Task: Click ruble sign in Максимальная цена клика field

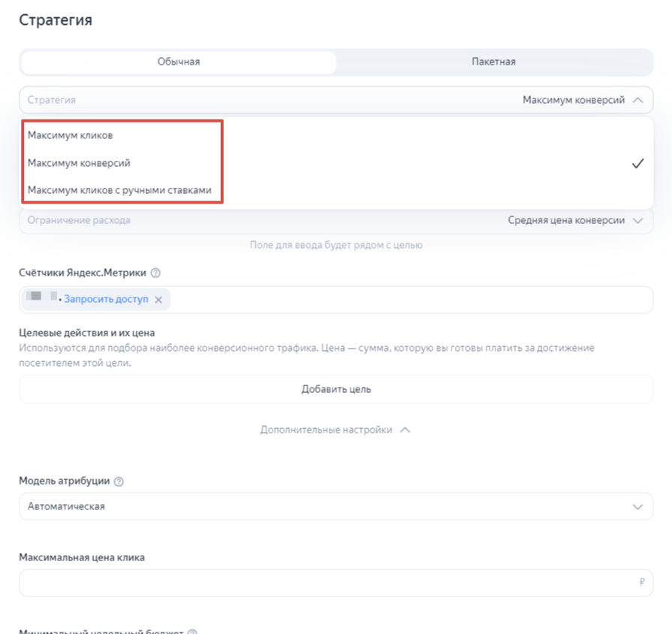Action: pyautogui.click(x=641, y=582)
